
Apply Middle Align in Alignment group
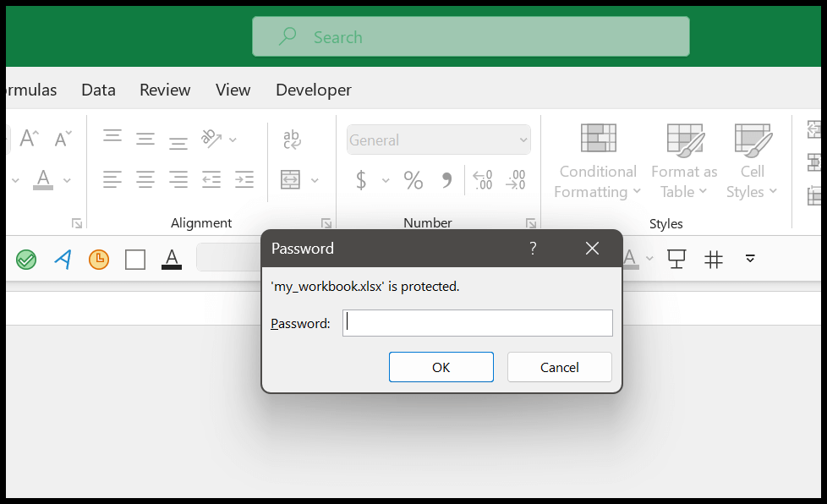(x=145, y=140)
